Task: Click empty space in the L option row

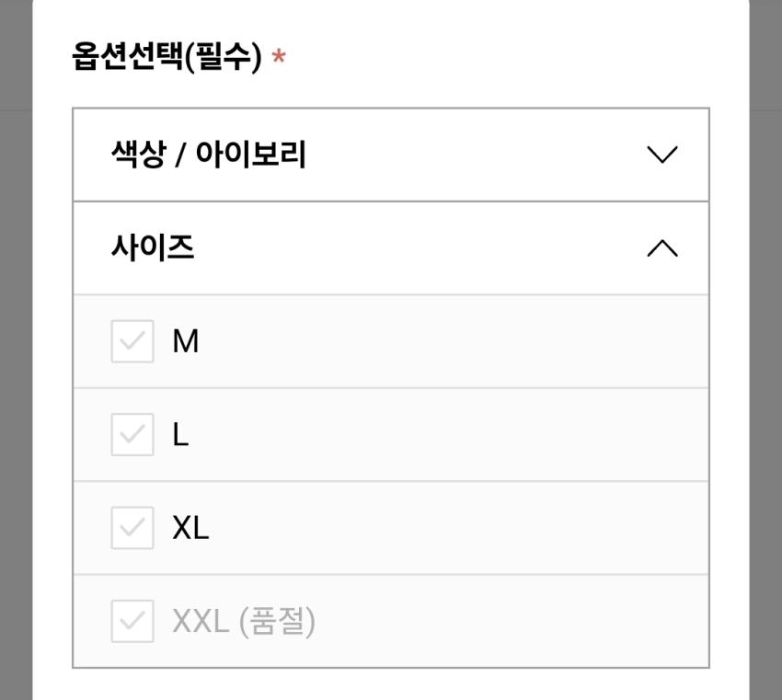Action: click(460, 434)
